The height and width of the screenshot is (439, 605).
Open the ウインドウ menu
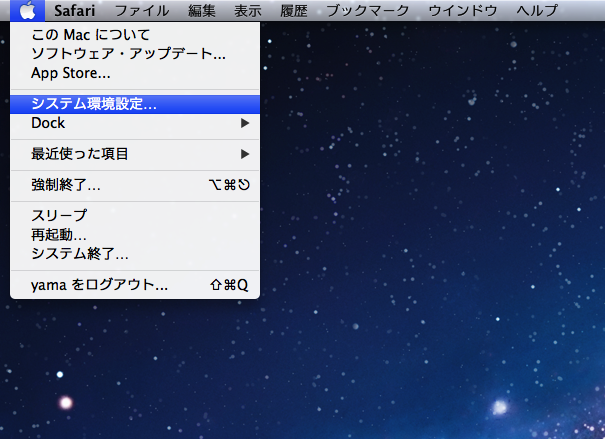[463, 10]
